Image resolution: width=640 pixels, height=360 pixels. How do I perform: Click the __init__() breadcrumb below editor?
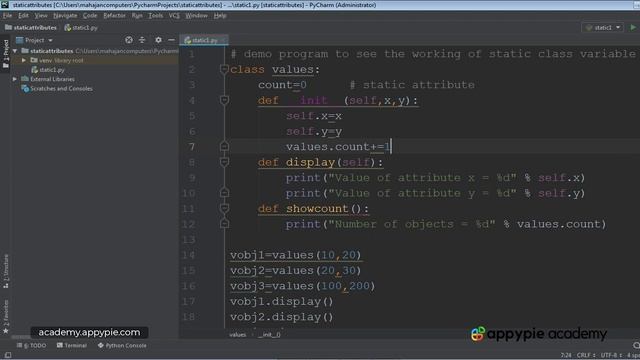[269, 335]
